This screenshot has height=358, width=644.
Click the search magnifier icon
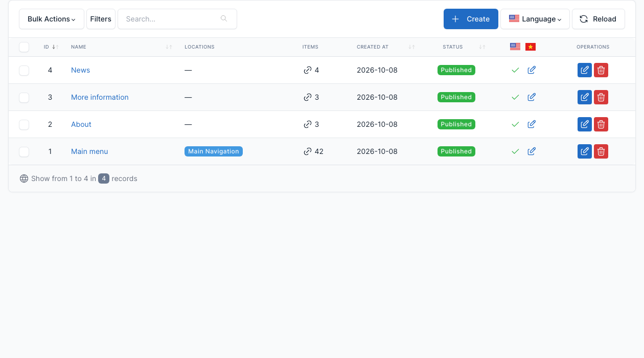[224, 19]
